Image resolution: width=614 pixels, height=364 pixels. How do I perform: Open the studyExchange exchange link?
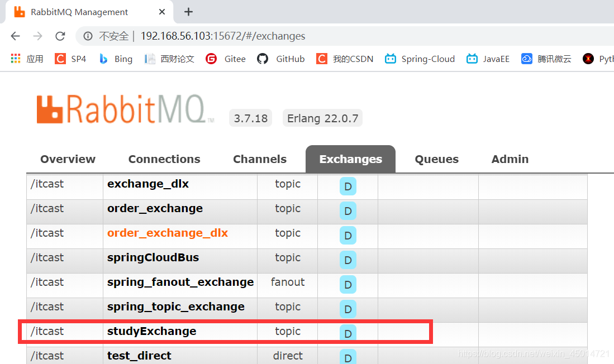tap(152, 332)
